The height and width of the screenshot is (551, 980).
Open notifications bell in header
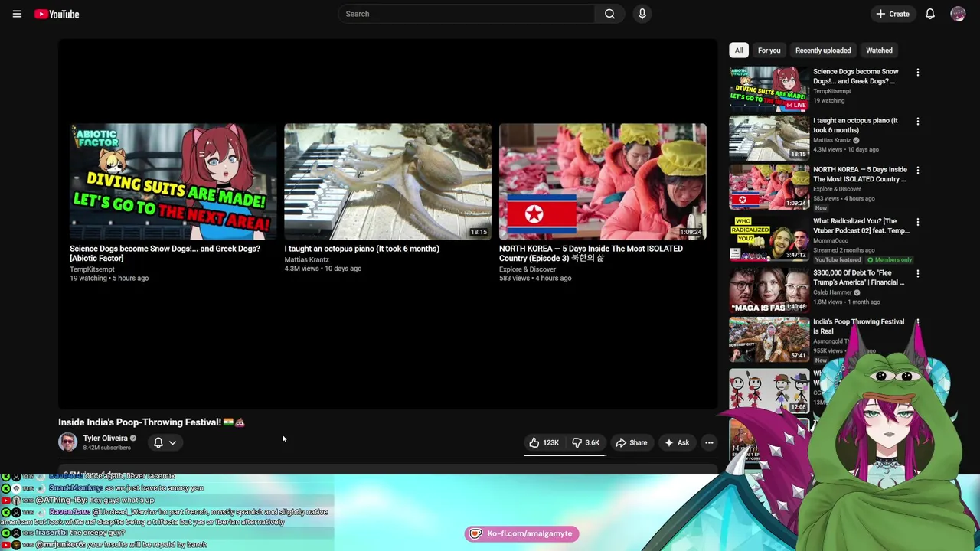coord(930,14)
